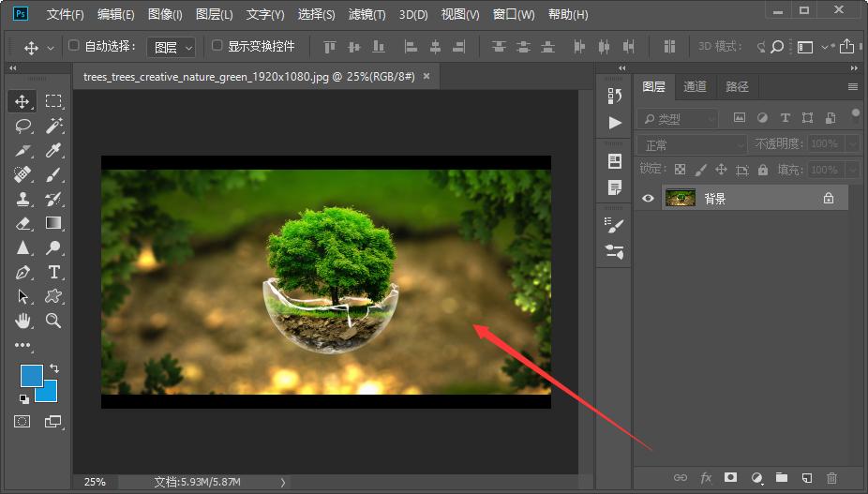Select the 背景 layer thumbnail
Image resolution: width=868 pixels, height=494 pixels.
pyautogui.click(x=680, y=198)
